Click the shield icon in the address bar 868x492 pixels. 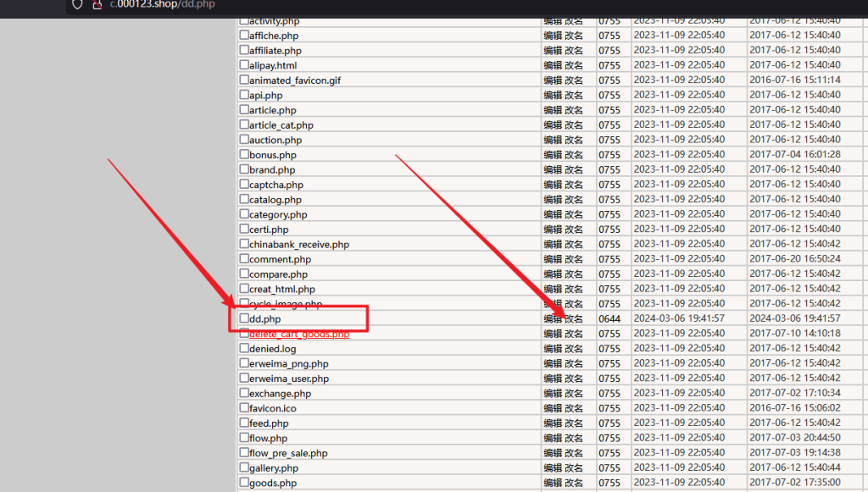tap(77, 4)
